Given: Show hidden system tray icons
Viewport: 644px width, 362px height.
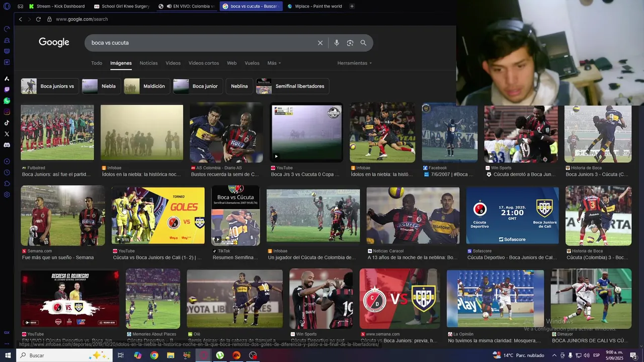Looking at the screenshot, I should coord(554,355).
